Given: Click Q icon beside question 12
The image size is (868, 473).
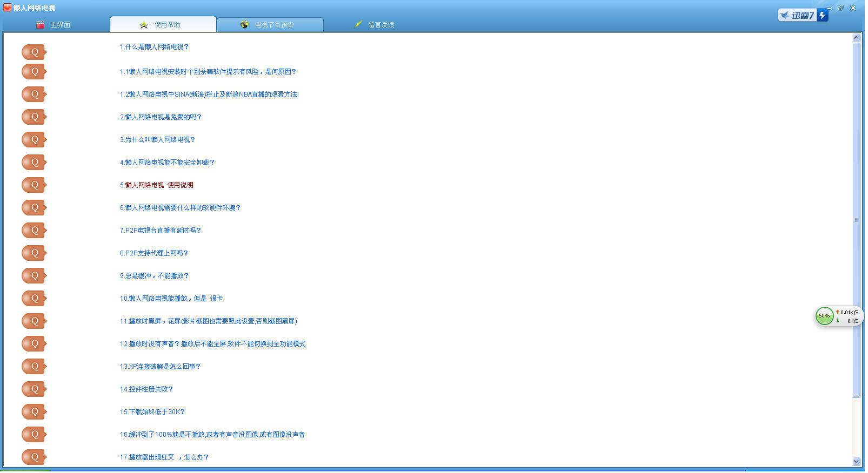Looking at the screenshot, I should [x=34, y=344].
